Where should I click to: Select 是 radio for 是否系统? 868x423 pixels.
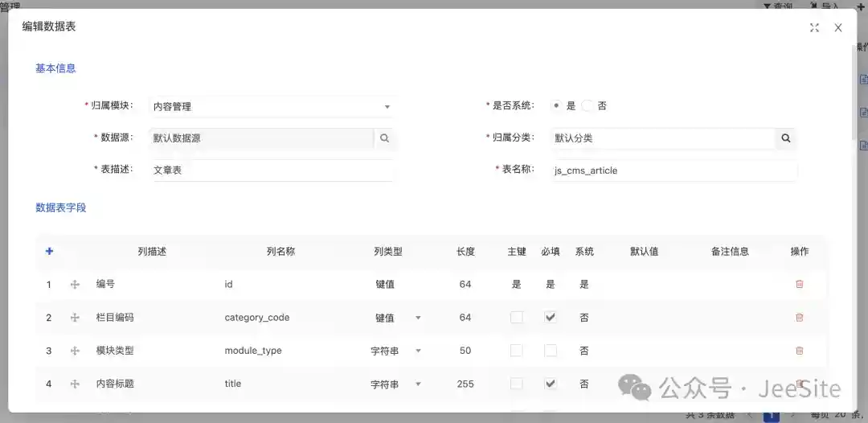point(556,105)
